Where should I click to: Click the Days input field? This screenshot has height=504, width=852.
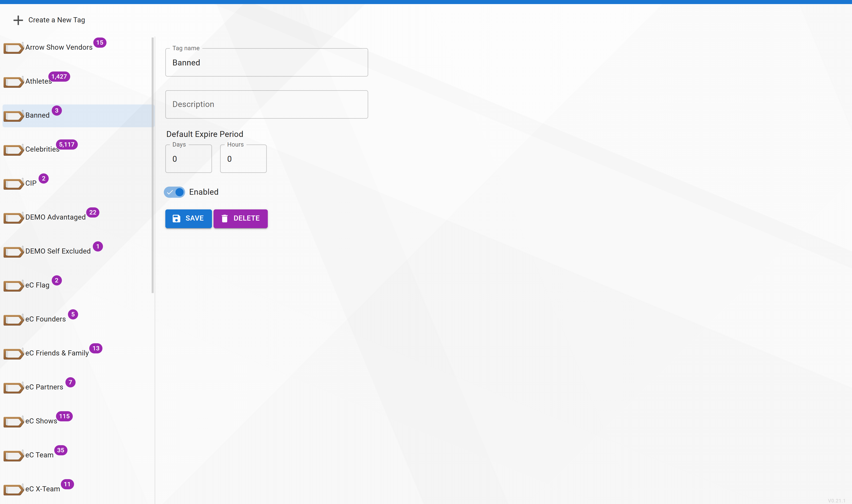point(188,159)
